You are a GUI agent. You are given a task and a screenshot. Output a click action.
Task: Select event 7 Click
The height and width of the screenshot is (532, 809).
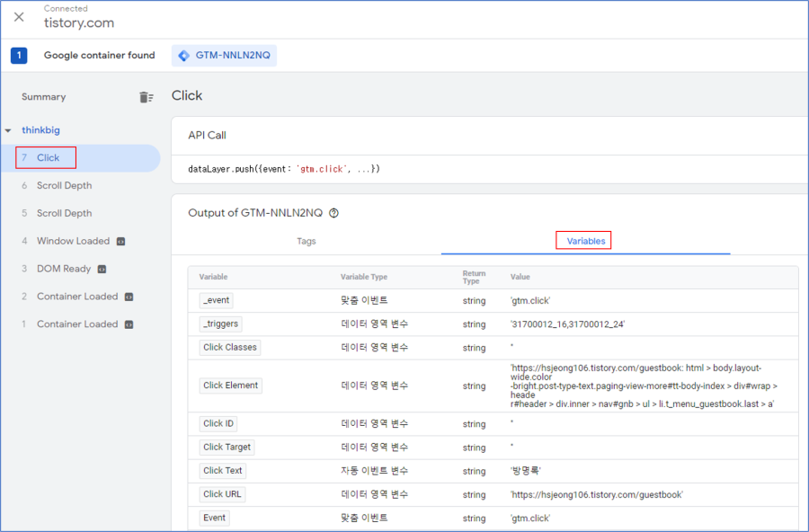tap(81, 158)
